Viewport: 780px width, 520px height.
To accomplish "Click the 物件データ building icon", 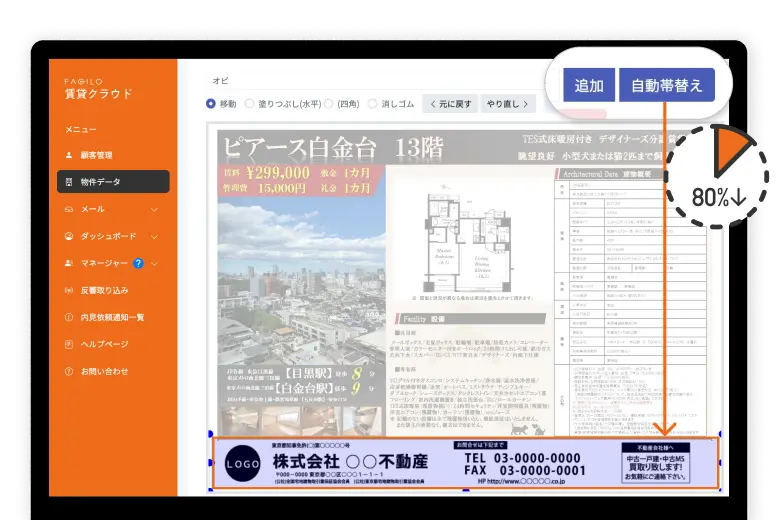I will coord(69,182).
